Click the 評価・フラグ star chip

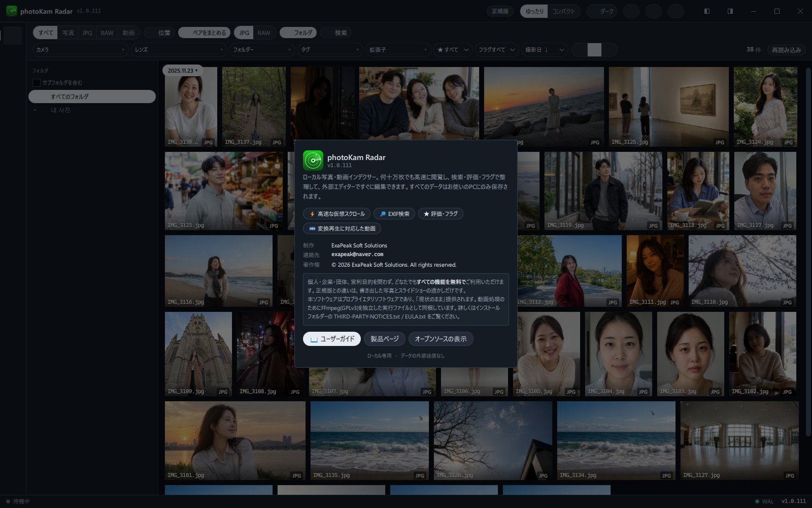click(441, 214)
